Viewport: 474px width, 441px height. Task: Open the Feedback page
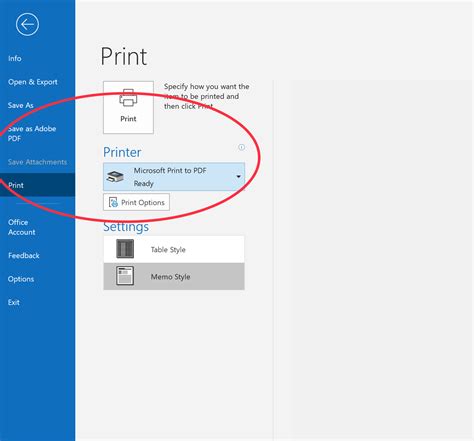point(24,256)
